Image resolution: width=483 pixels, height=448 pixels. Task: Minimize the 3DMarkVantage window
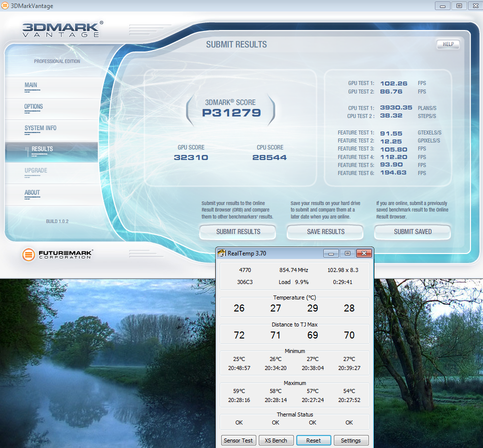pos(442,6)
